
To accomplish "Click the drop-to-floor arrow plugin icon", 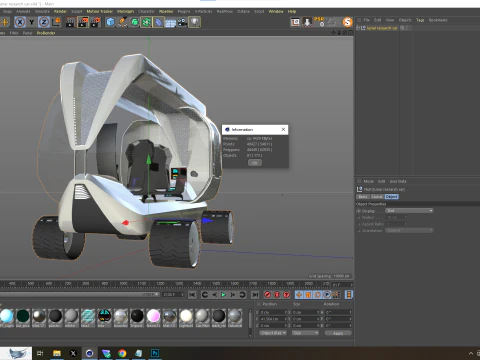I will coord(307,22).
